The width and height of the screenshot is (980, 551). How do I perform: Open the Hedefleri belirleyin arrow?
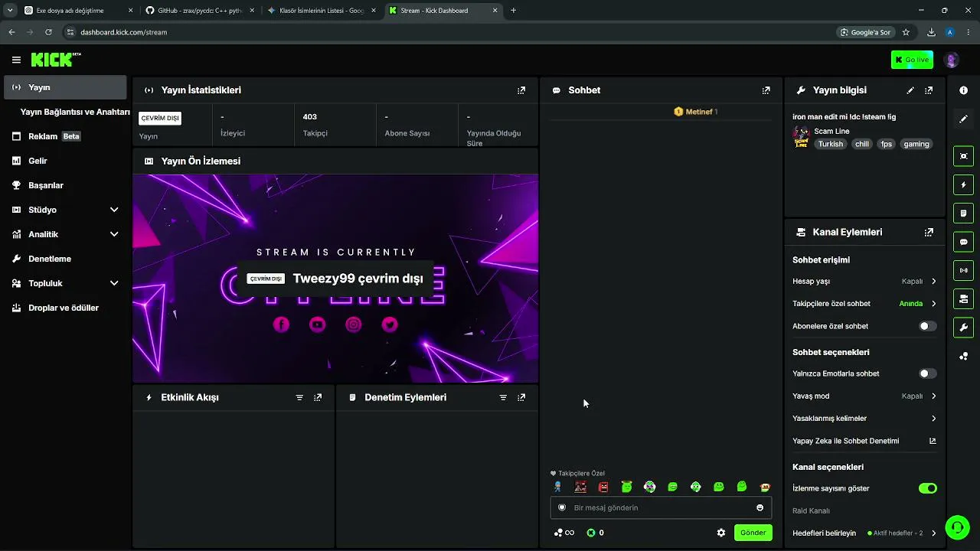(933, 533)
